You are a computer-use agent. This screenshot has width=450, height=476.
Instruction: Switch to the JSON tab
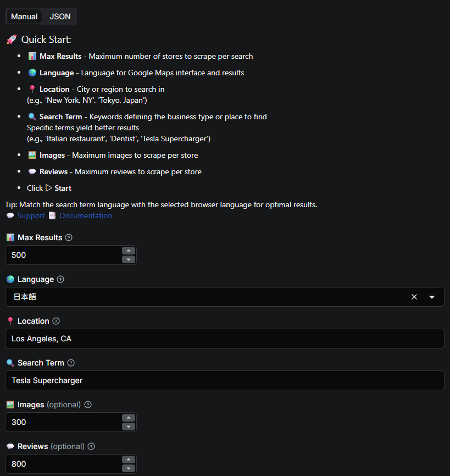tap(59, 16)
